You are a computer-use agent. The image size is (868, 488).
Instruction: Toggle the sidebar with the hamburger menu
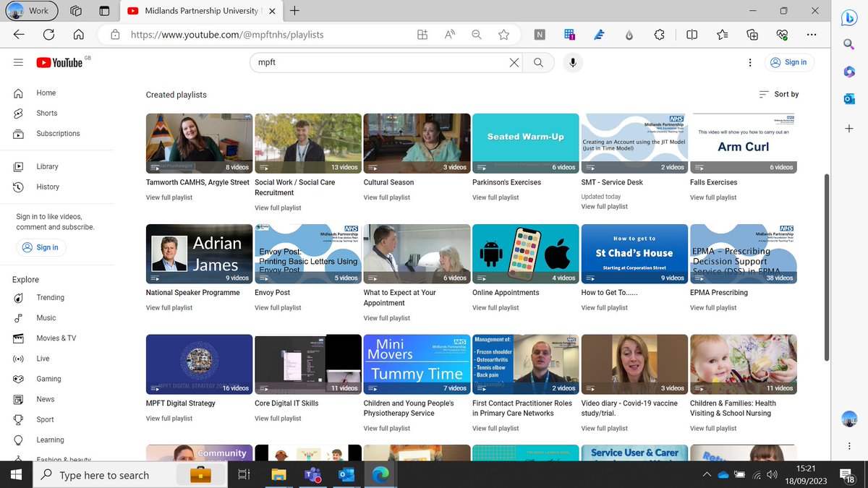[18, 62]
